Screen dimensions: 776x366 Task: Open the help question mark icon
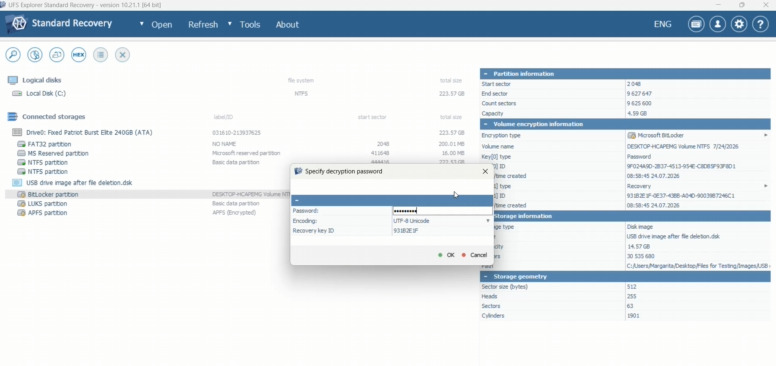coord(760,24)
